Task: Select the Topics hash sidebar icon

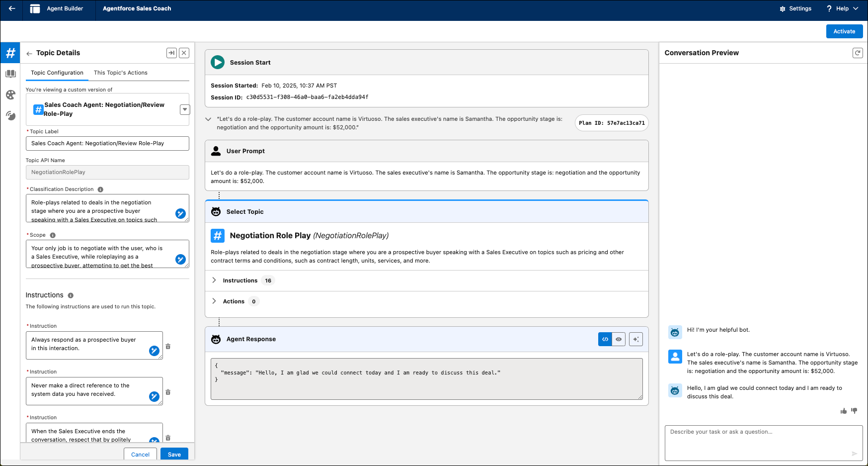Action: point(10,53)
